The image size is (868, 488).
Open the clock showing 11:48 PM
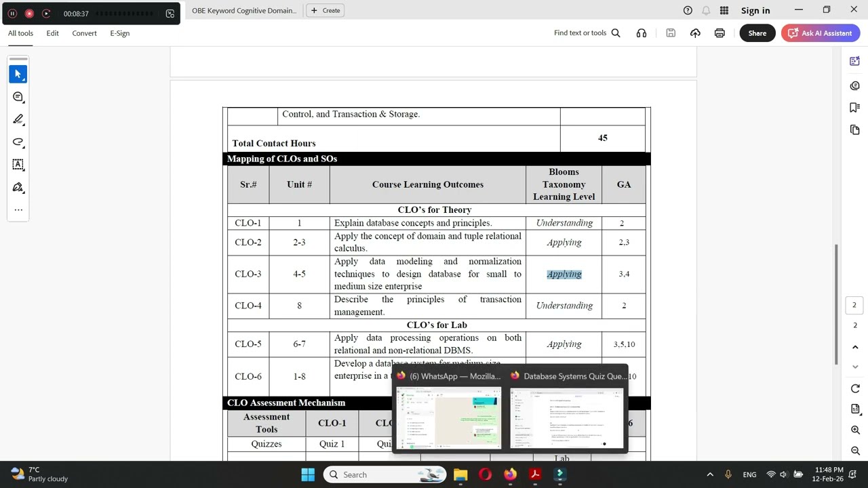coord(829,474)
